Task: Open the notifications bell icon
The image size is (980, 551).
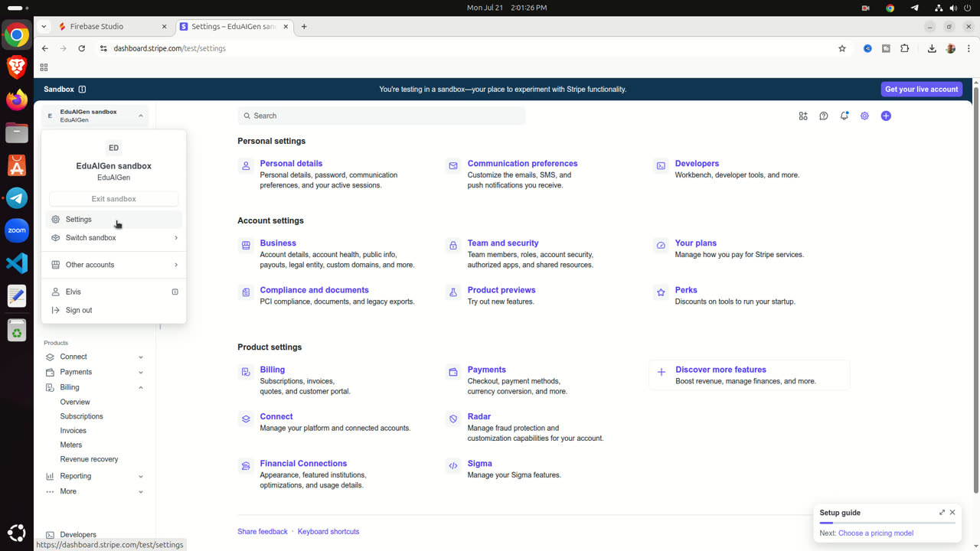Action: point(844,116)
